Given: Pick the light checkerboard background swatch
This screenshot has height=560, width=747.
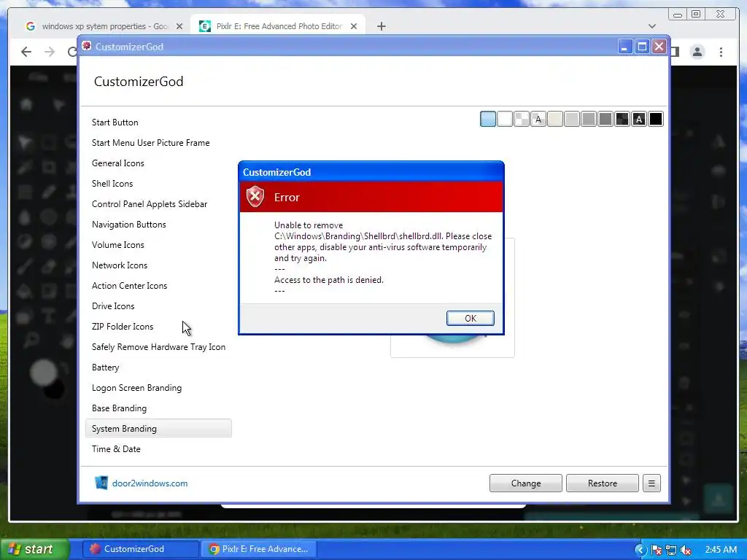Looking at the screenshot, I should pos(521,119).
